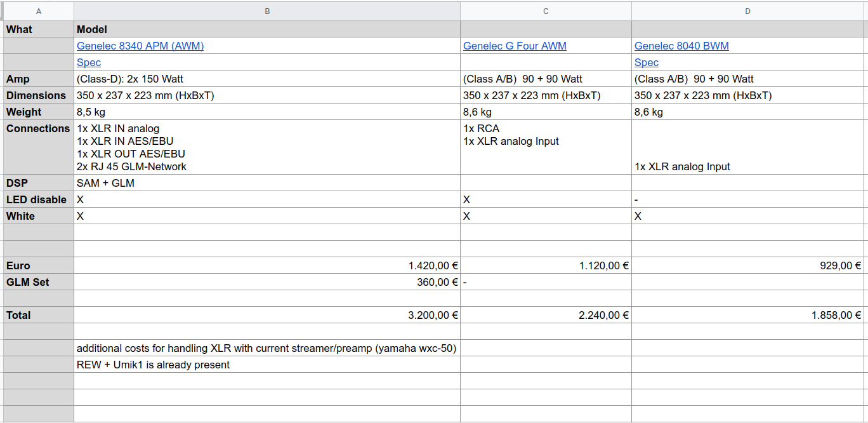
Task: Select the "3.200,00 €" total cell
Action: [x=267, y=315]
